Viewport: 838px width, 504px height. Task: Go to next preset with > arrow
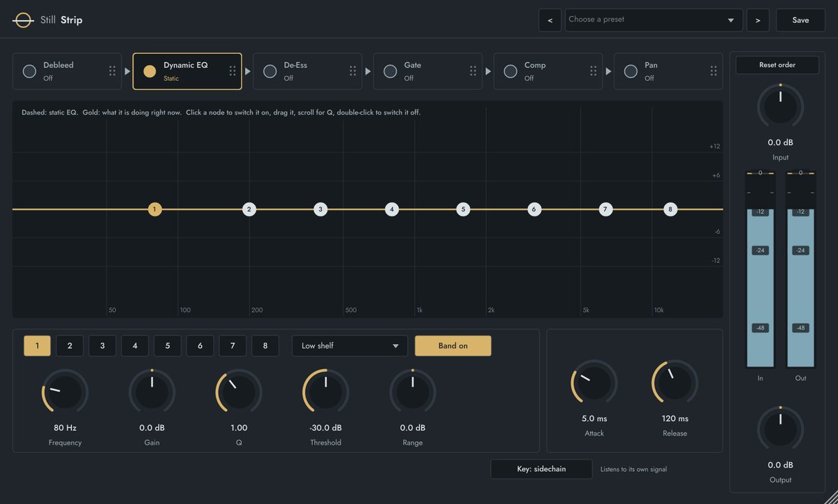[758, 20]
